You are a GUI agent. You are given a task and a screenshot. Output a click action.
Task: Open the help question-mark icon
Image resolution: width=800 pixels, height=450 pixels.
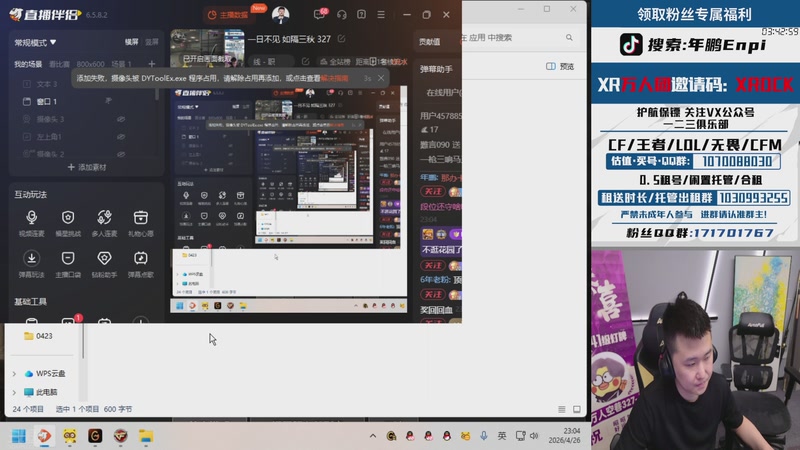click(361, 15)
